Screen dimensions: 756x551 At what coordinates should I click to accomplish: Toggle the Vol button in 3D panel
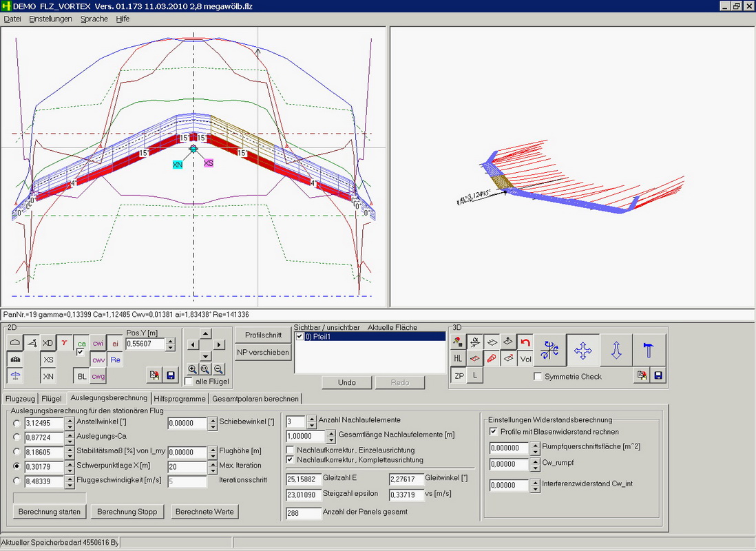tap(525, 358)
